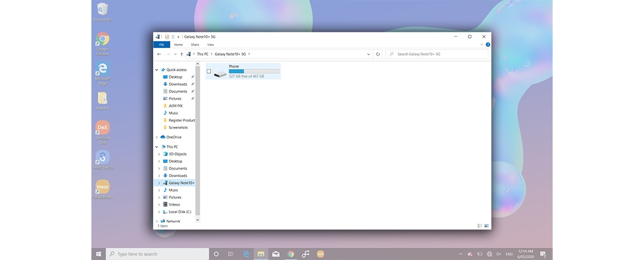The height and width of the screenshot is (260, 644).
Task: Open File Explorer help question mark
Action: pos(488,45)
